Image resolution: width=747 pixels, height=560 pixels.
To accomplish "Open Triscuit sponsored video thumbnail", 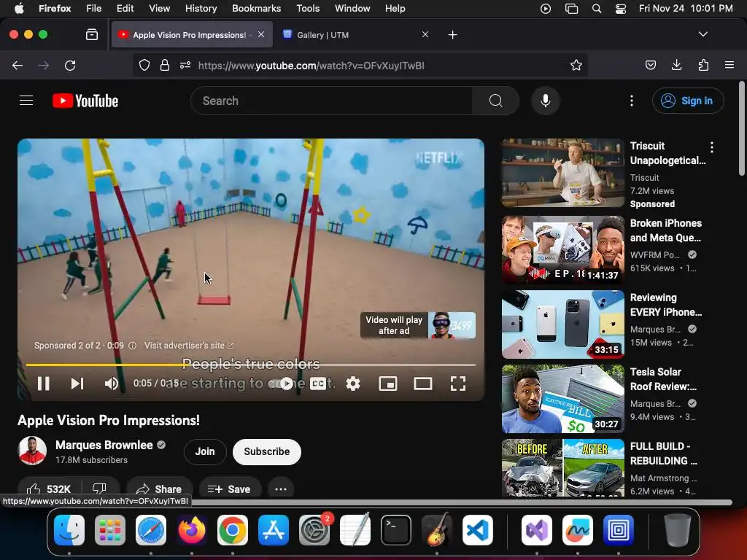I will [x=562, y=173].
